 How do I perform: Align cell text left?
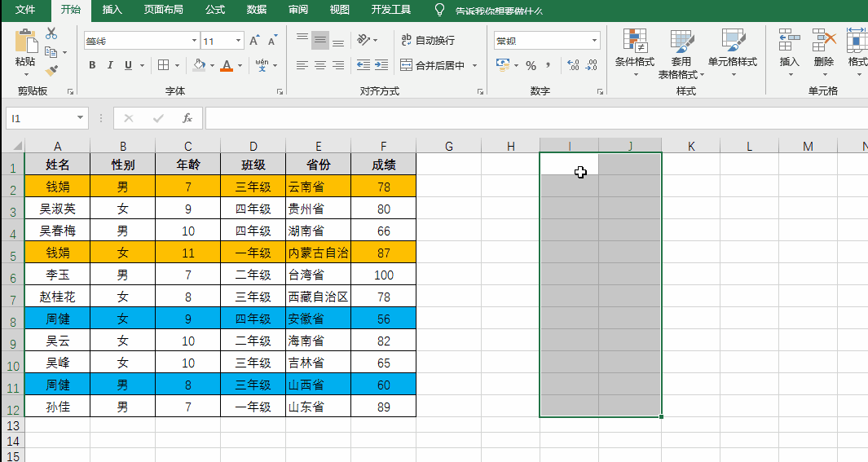click(302, 65)
